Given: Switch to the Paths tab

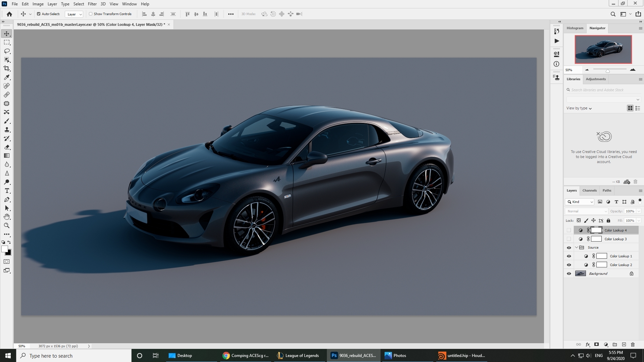Looking at the screenshot, I should coord(607,190).
